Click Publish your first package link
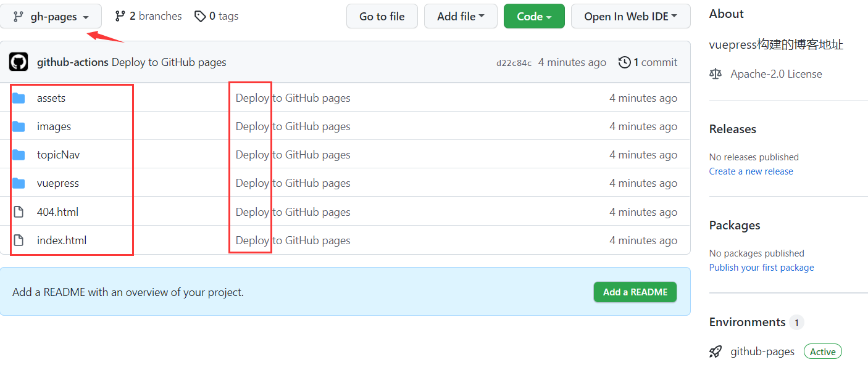The width and height of the screenshot is (868, 378). tap(761, 268)
